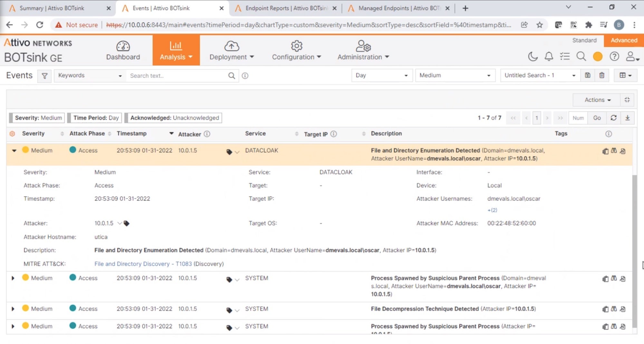The width and height of the screenshot is (644, 344).
Task: Click the events filter funnel icon
Action: [x=44, y=76]
